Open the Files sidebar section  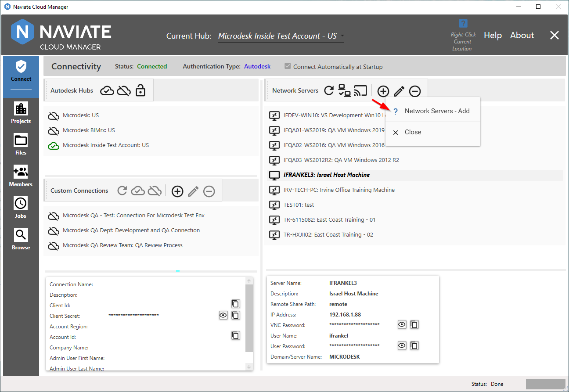click(21, 144)
